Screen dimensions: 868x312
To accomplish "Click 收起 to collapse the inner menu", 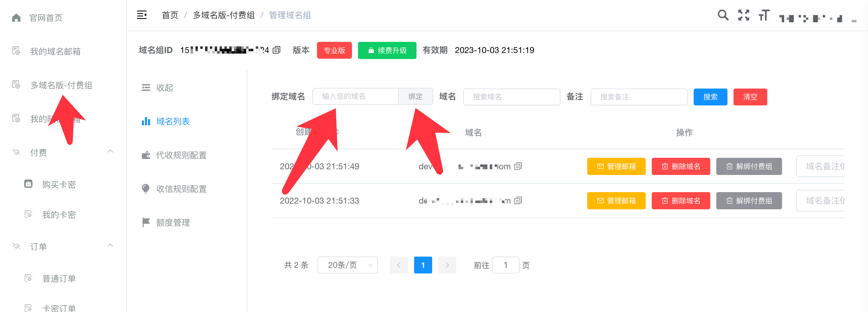I will point(164,88).
